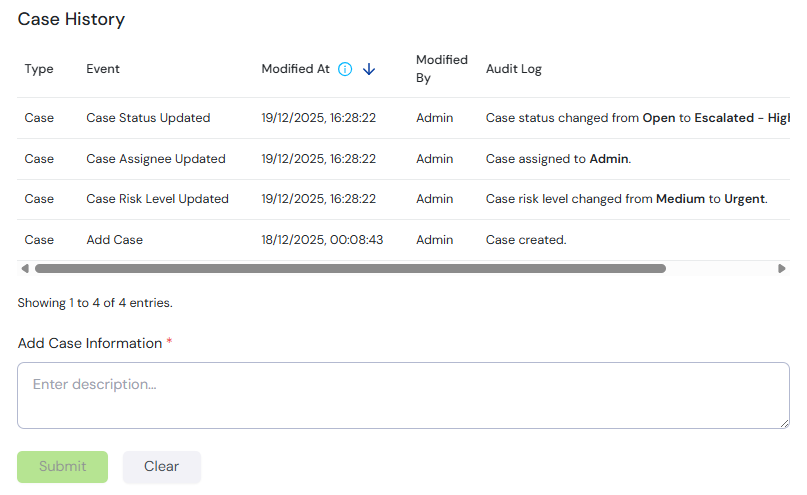Image resolution: width=807 pixels, height=495 pixels.
Task: Click the Modified At column header
Action: pyautogui.click(x=295, y=69)
